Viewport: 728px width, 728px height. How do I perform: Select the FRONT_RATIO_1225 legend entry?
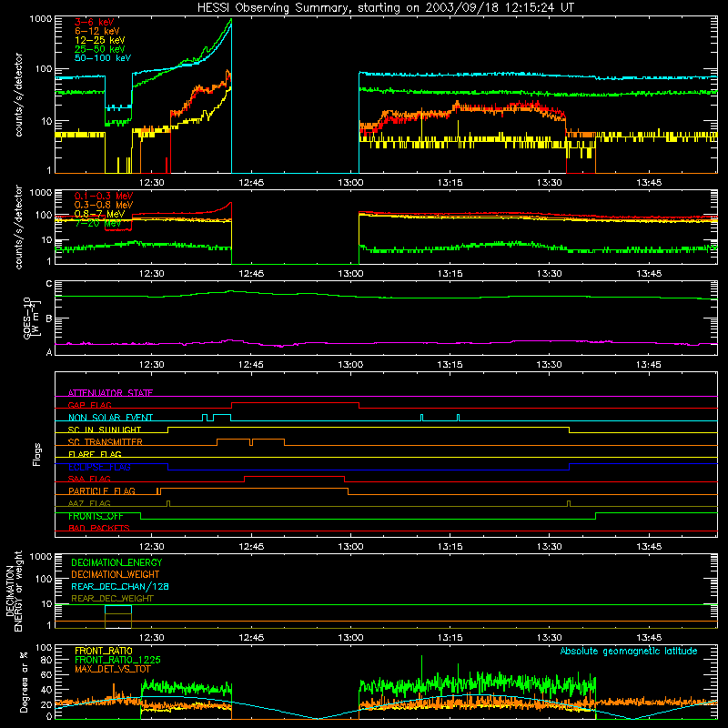pos(117,660)
